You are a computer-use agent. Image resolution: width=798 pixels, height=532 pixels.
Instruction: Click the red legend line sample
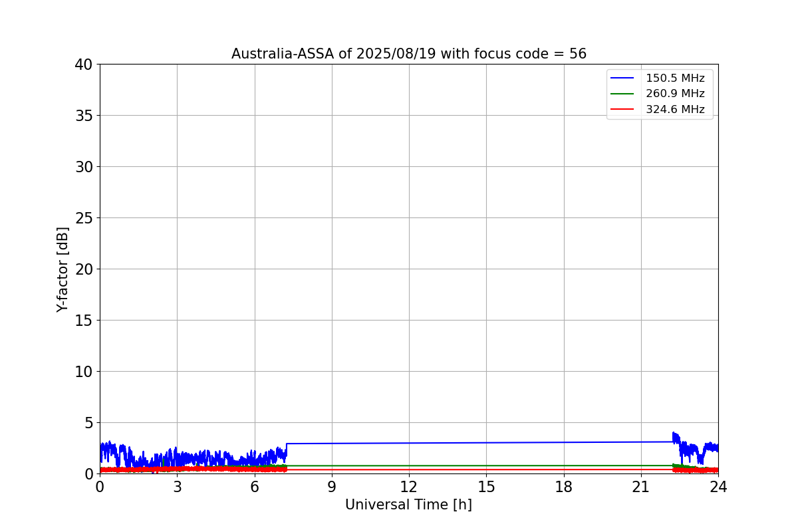click(x=622, y=110)
